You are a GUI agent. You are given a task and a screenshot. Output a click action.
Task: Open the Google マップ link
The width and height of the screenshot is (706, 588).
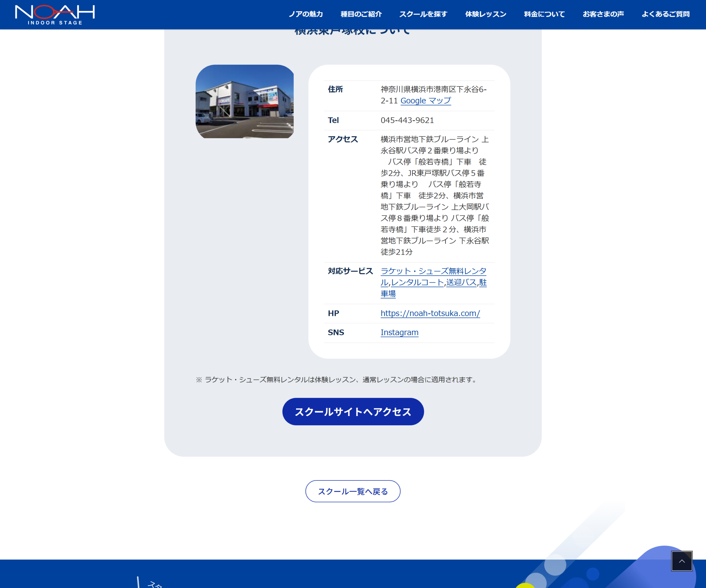coord(426,100)
